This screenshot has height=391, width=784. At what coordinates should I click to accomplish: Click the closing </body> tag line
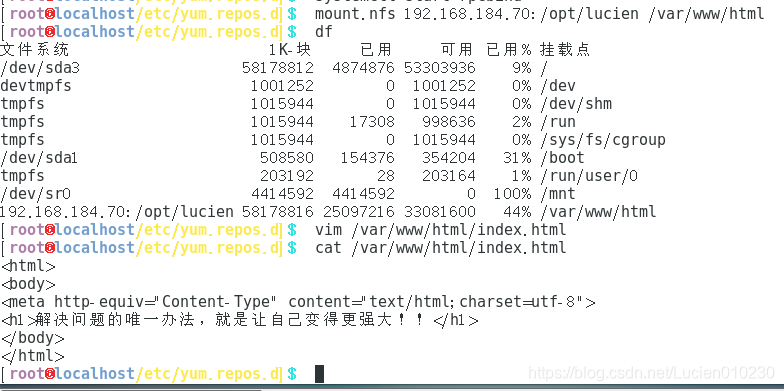pos(33,338)
